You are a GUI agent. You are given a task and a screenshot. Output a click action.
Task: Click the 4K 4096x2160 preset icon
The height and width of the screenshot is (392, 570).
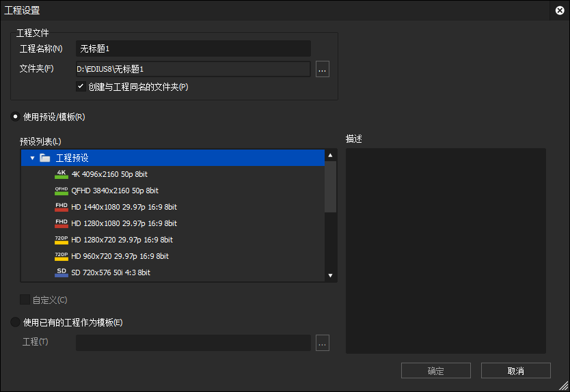62,174
